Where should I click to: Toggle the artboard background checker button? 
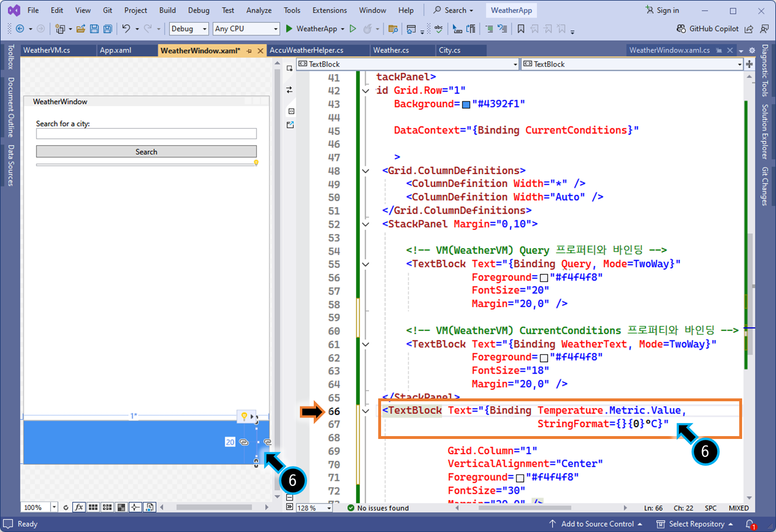(121, 507)
